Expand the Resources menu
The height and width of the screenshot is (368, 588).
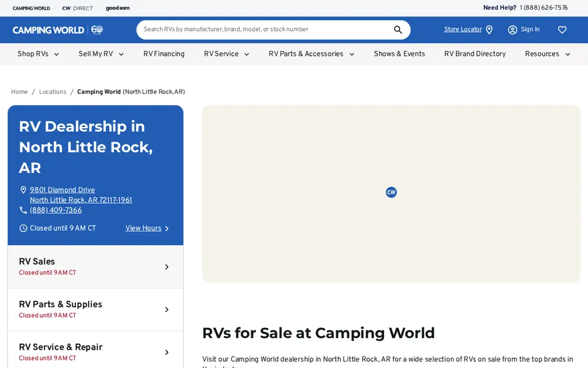click(x=548, y=54)
